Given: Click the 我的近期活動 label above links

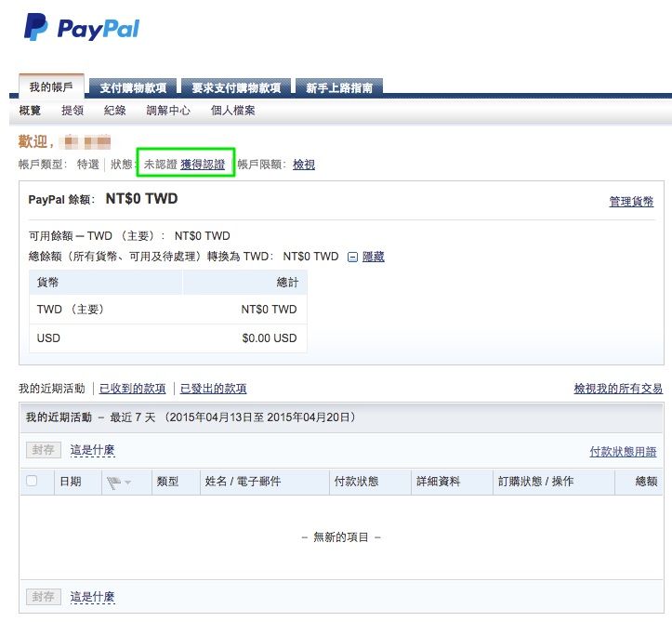Looking at the screenshot, I should (52, 389).
